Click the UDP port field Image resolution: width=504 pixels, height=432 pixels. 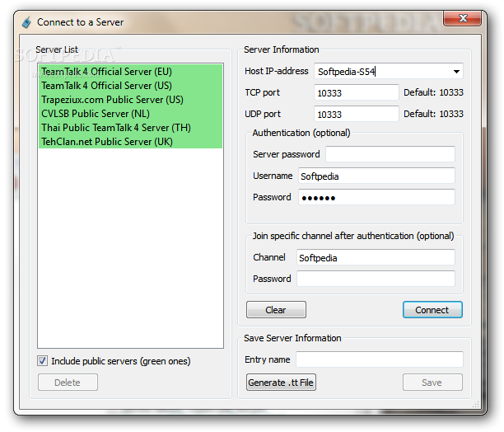click(357, 114)
